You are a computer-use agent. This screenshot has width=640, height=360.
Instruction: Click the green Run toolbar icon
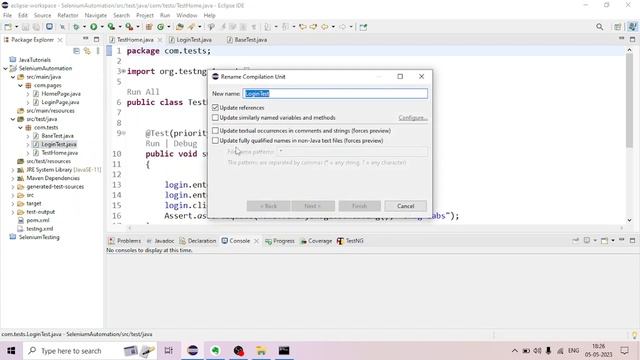coord(93,27)
